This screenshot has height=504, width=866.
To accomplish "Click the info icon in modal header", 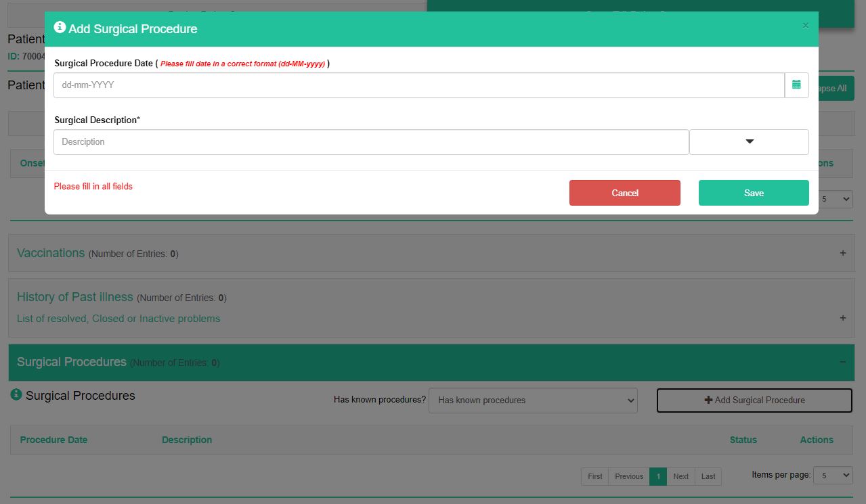I will pos(60,28).
